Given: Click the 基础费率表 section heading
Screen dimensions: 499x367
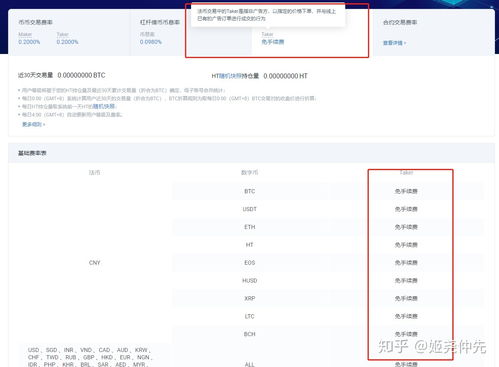Looking at the screenshot, I should coord(32,153).
